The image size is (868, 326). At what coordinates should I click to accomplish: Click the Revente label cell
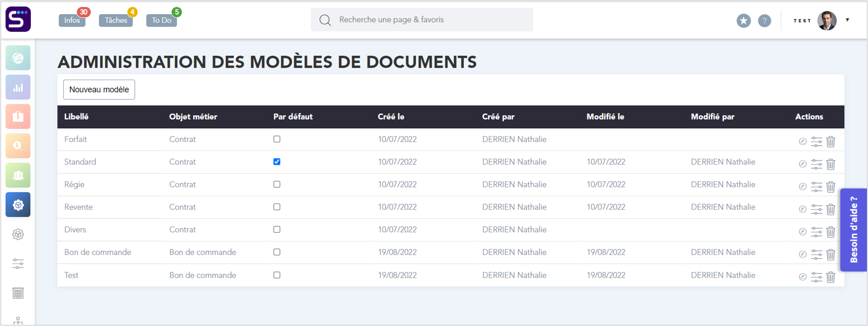(x=78, y=207)
